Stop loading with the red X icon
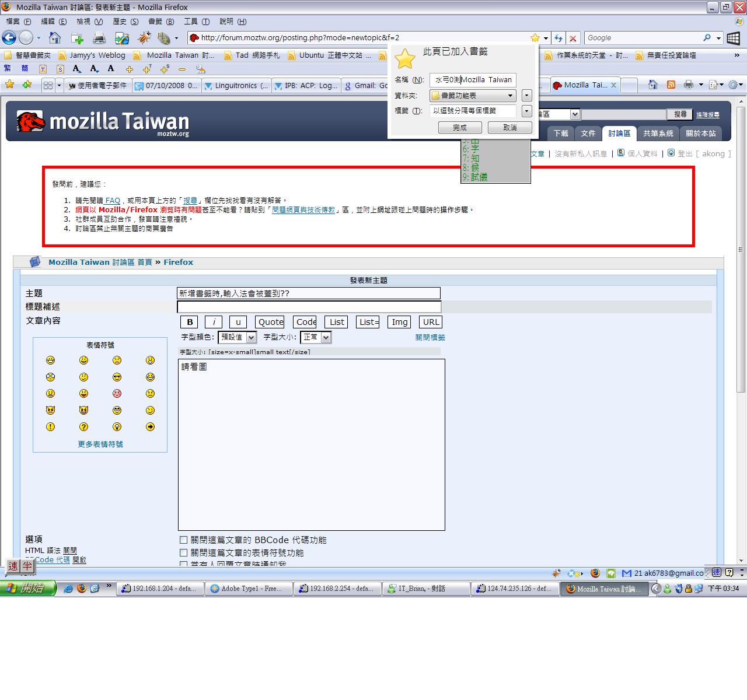Screen dimensions: 747x700 tap(573, 38)
